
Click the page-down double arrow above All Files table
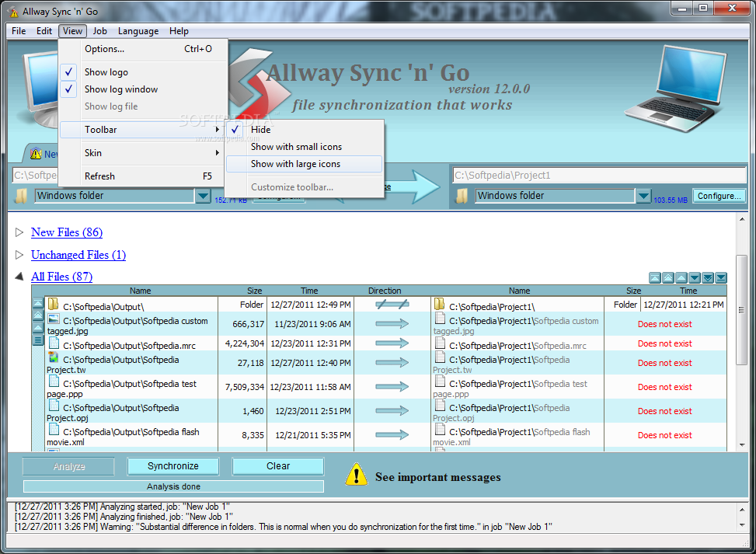point(708,277)
